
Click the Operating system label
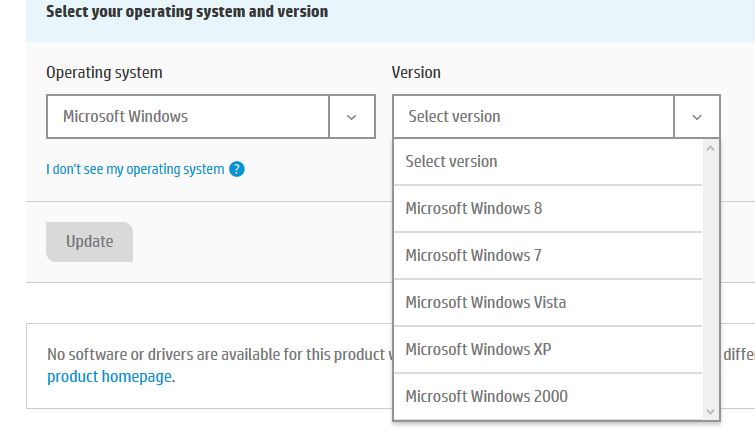point(104,73)
